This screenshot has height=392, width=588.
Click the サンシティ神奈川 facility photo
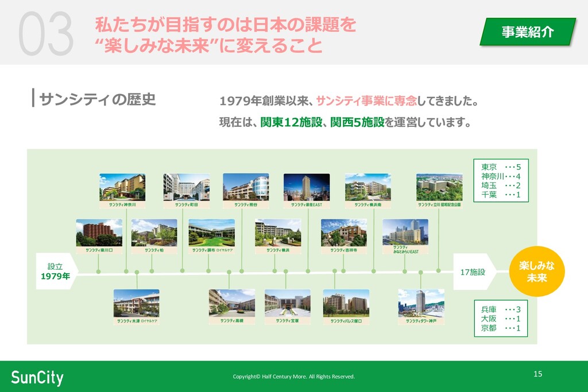coord(122,187)
